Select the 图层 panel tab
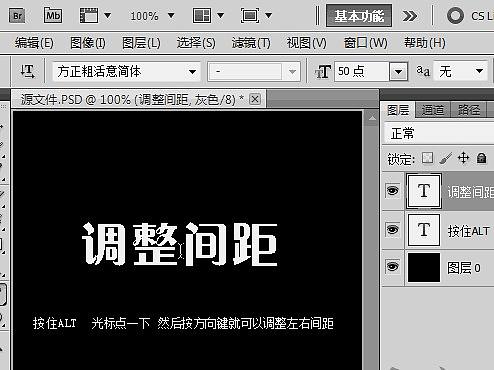This screenshot has width=494, height=370. coord(398,110)
